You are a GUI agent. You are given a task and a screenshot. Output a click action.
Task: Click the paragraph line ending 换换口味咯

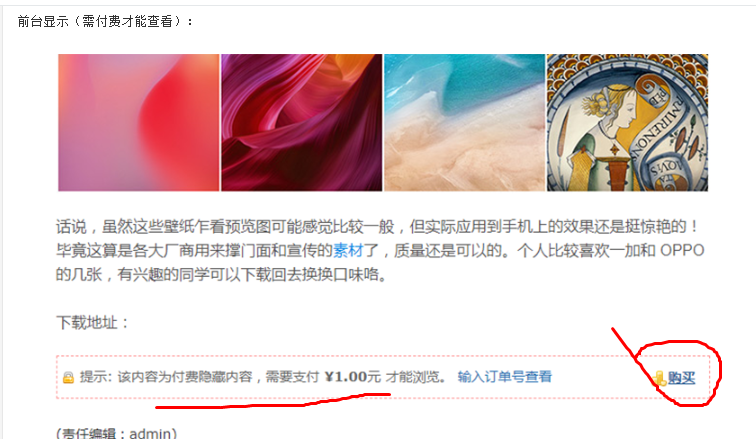221,275
